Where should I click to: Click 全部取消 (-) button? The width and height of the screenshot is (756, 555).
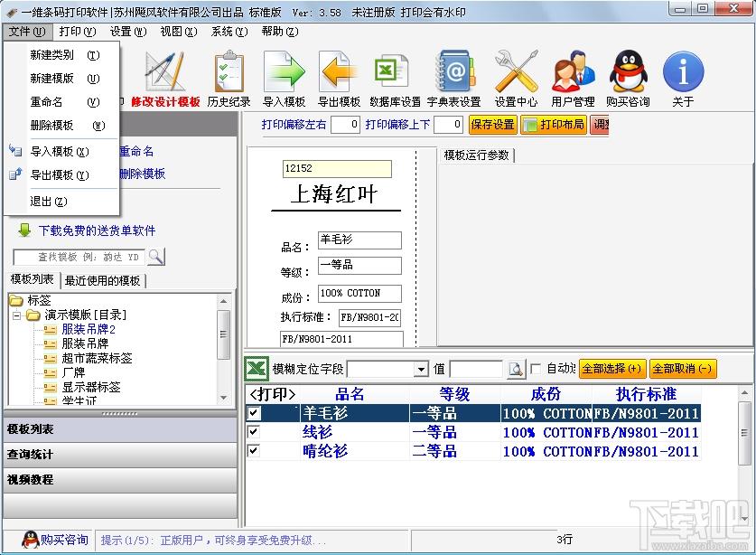pyautogui.click(x=682, y=369)
